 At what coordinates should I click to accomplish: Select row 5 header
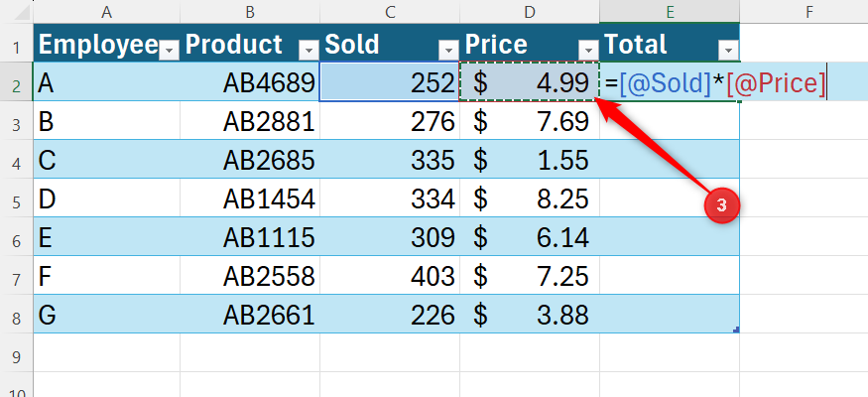(16, 198)
